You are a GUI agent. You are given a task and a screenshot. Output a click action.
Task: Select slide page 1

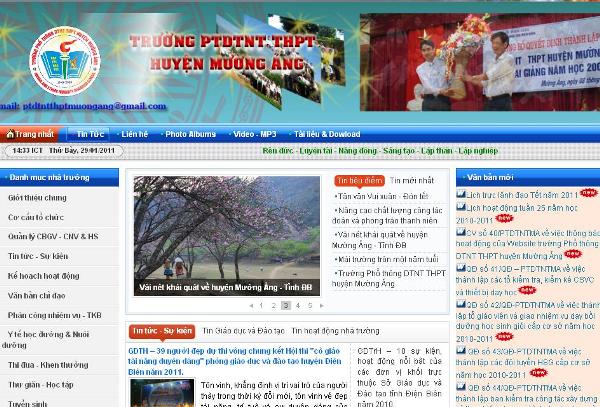[261, 306]
